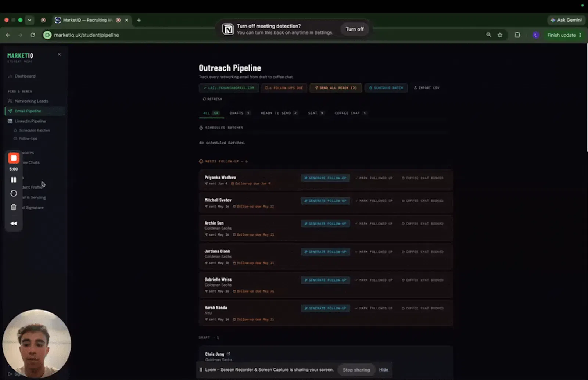Switch to the Sent tab
Image resolution: width=588 pixels, height=380 pixels.
click(x=316, y=113)
